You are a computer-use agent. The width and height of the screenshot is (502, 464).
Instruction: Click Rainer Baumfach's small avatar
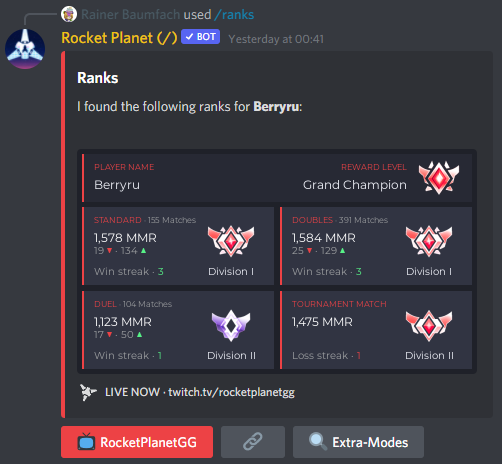[x=69, y=14]
